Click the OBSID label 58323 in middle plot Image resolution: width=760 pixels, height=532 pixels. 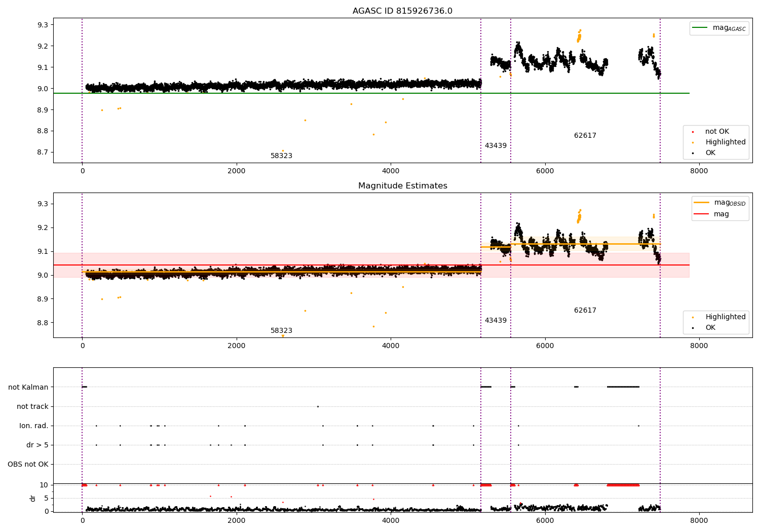point(281,331)
